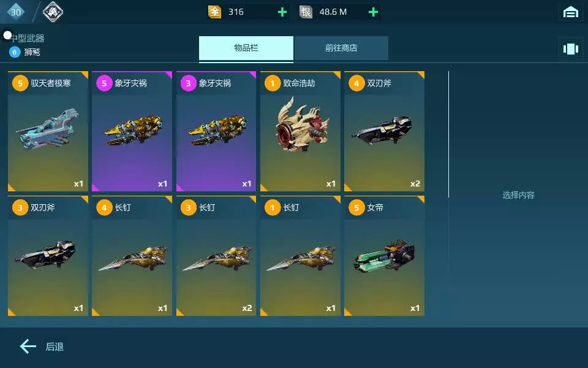
Task: Switch to the 物品栏 tab
Action: coord(246,48)
